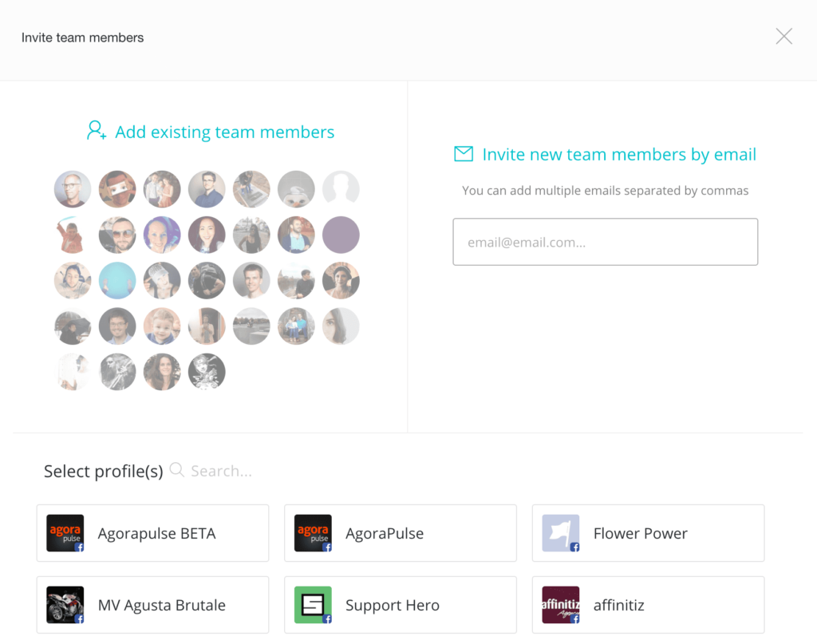Choose the cartoon masked face avatar
This screenshot has width=817, height=644.
pyautogui.click(x=117, y=189)
